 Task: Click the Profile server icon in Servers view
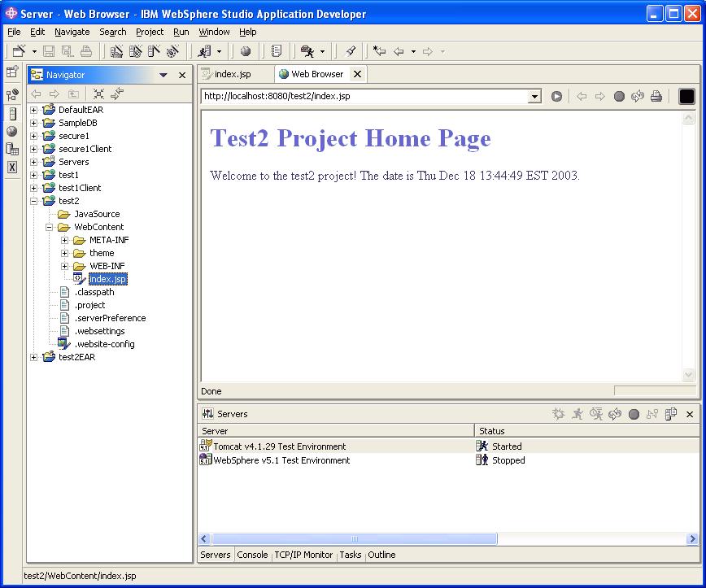pos(596,414)
